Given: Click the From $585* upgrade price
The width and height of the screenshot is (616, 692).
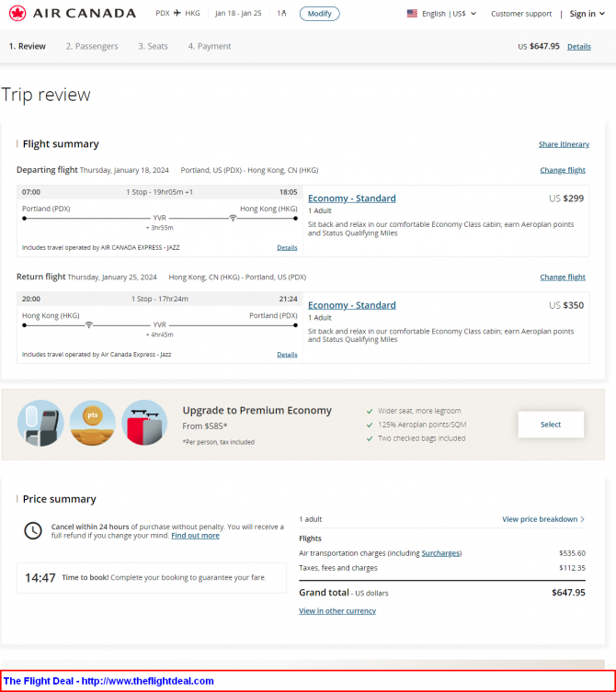Looking at the screenshot, I should pyautogui.click(x=205, y=426).
